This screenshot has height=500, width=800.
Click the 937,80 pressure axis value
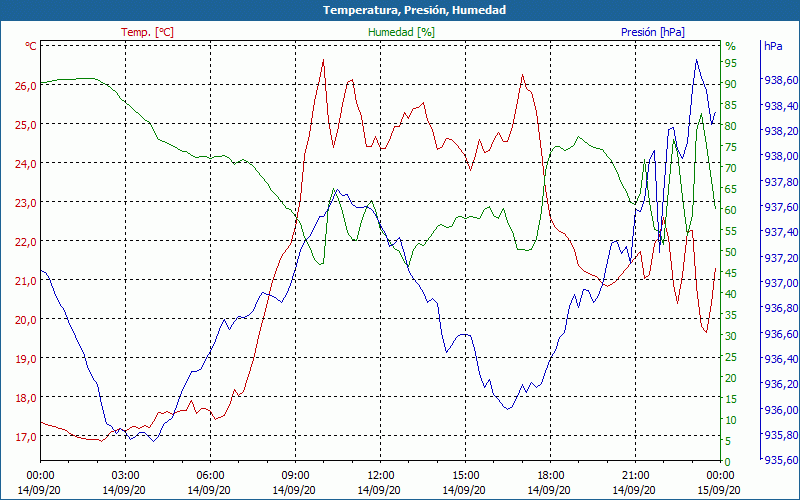(x=781, y=182)
